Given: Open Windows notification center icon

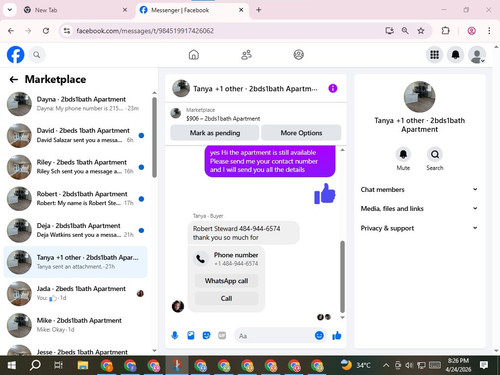Looking at the screenshot, I should point(484,365).
